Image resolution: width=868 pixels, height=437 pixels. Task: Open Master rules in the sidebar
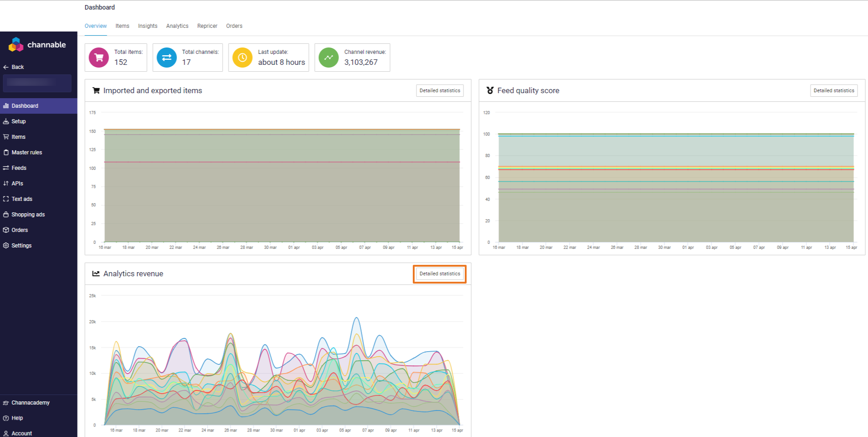pyautogui.click(x=26, y=153)
